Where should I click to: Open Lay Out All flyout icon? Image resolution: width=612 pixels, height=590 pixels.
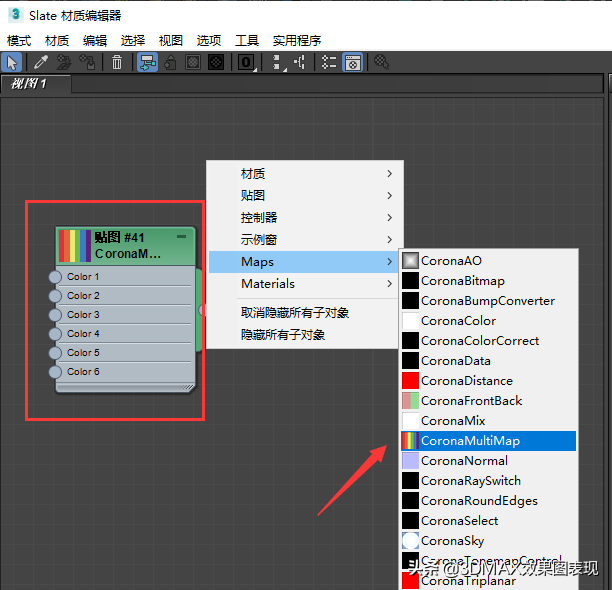coord(278,62)
